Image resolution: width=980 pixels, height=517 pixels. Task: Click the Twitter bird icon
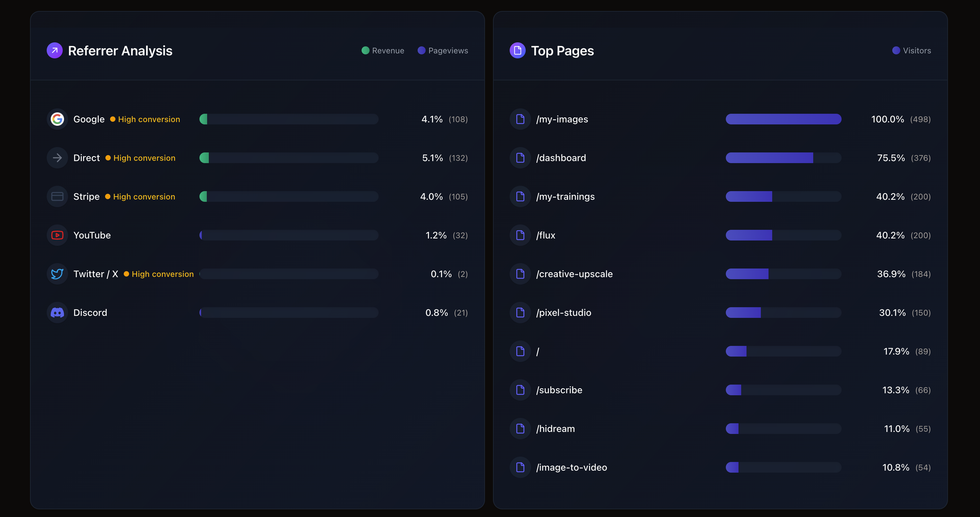pyautogui.click(x=57, y=274)
